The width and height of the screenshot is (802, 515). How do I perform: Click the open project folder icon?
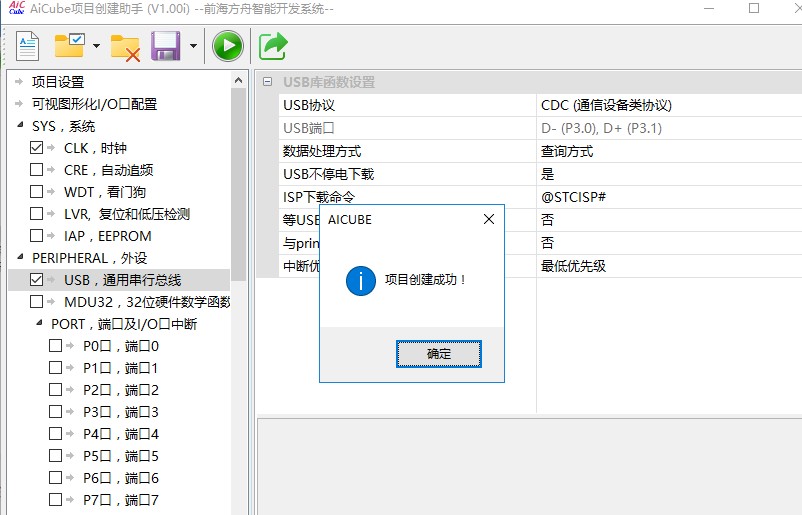(x=70, y=46)
